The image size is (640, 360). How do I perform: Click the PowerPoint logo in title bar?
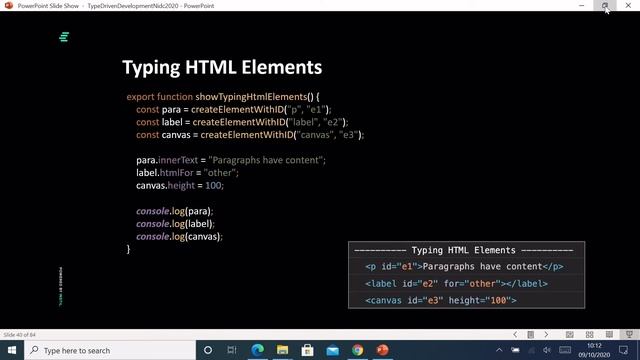click(9, 5)
